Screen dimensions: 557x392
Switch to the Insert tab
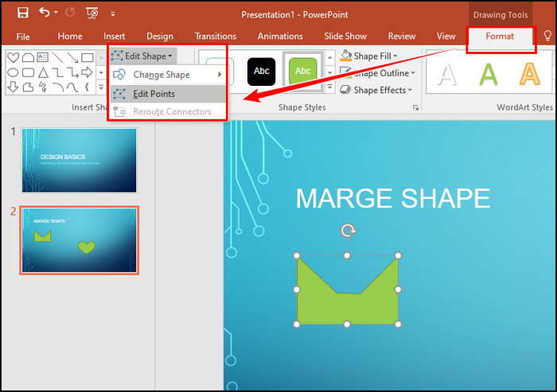[114, 37]
